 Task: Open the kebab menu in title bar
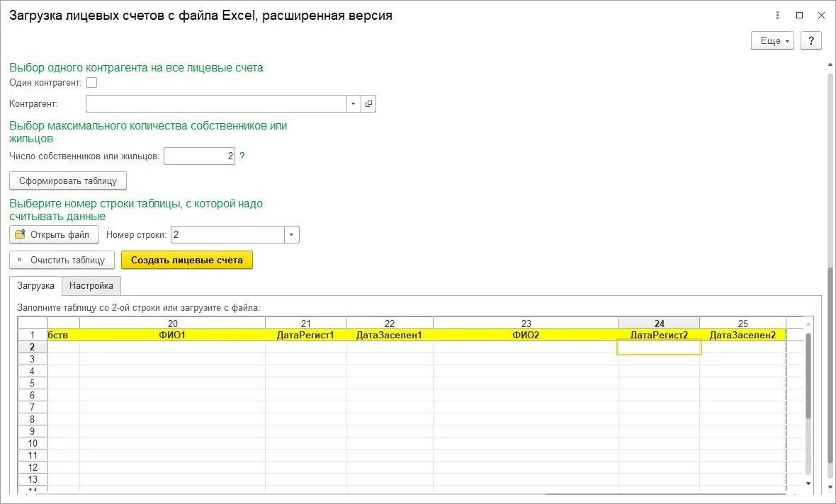tap(777, 16)
